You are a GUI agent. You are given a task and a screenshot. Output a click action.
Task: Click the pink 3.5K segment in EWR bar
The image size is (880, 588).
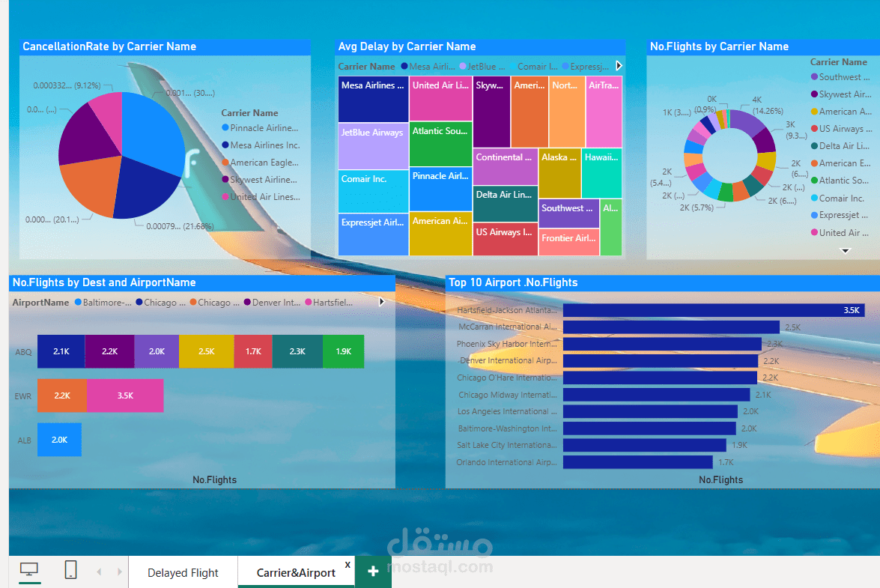125,395
